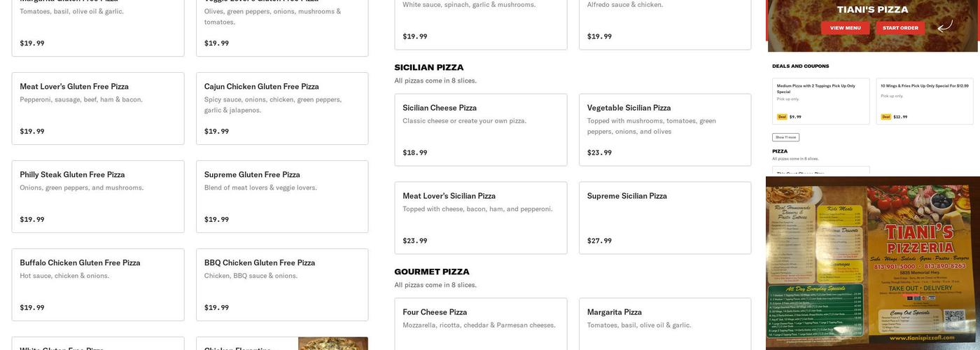Open the Philly Steak Gluten Free Pizza item

98,197
